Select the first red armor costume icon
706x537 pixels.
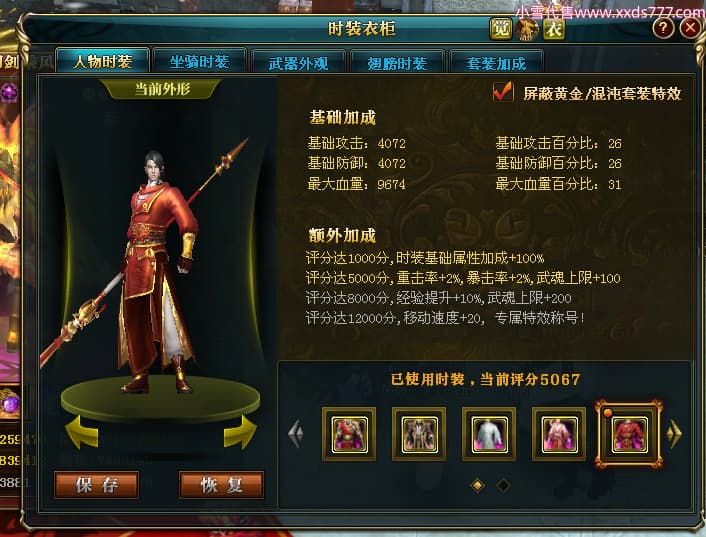click(x=349, y=434)
